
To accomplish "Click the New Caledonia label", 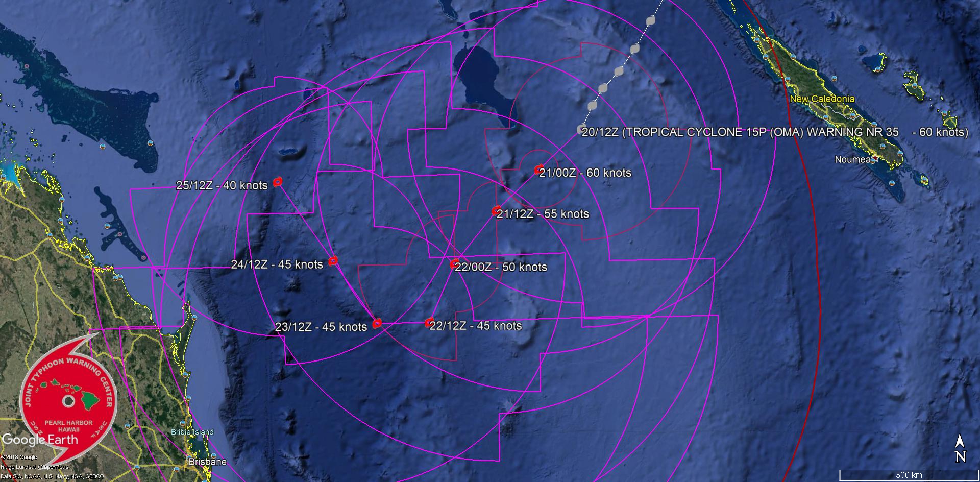I will [x=822, y=99].
